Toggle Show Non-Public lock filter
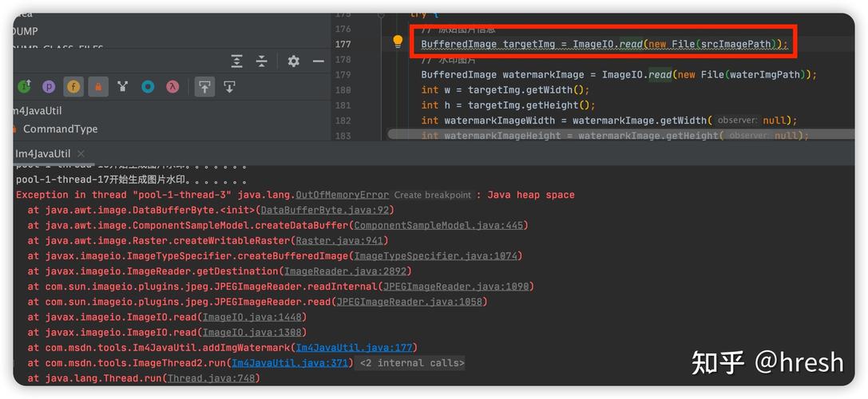 98,87
